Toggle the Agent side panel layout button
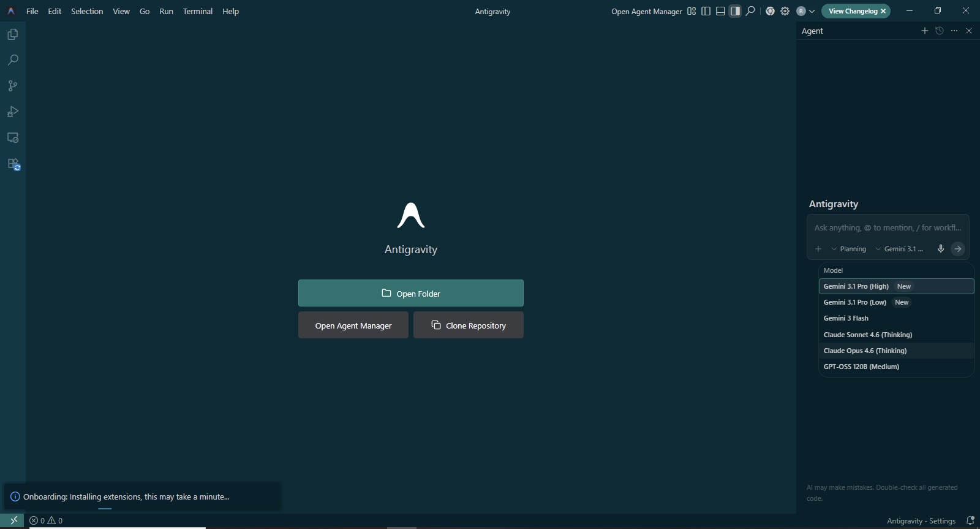 tap(735, 11)
